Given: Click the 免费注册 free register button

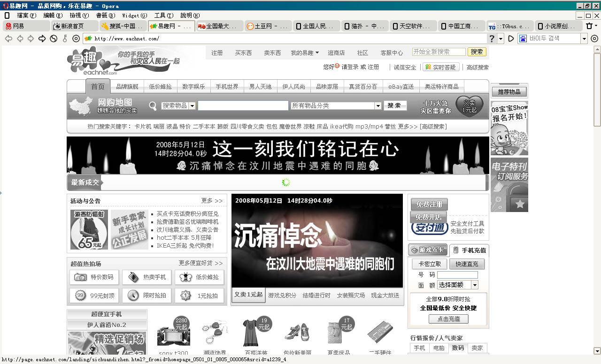Looking at the screenshot, I should (429, 205).
